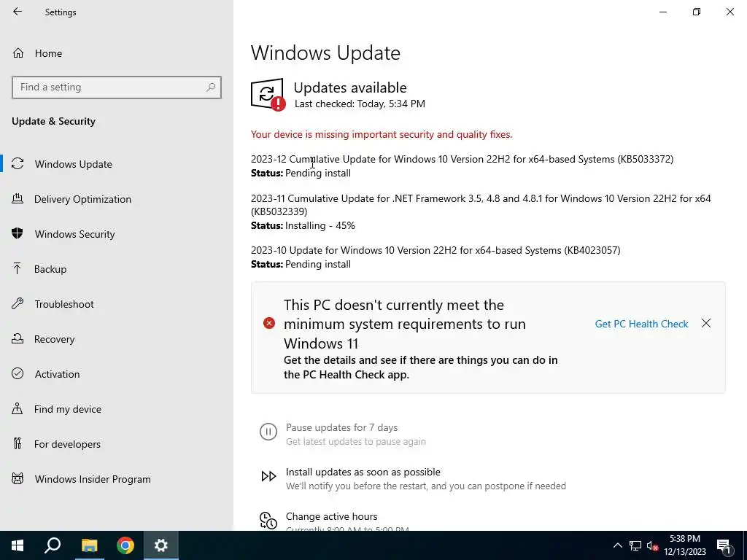Click Change active hours option
The width and height of the screenshot is (747, 560).
[x=332, y=516]
